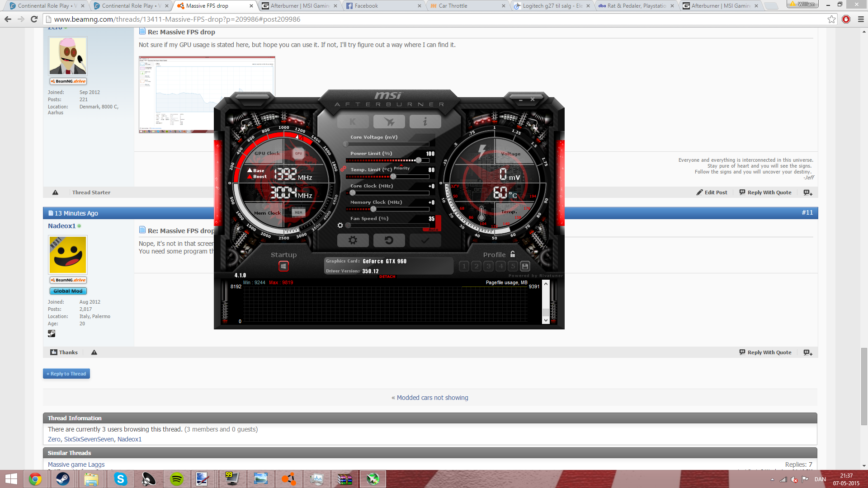Toggle the fan speed Auto button

(433, 229)
